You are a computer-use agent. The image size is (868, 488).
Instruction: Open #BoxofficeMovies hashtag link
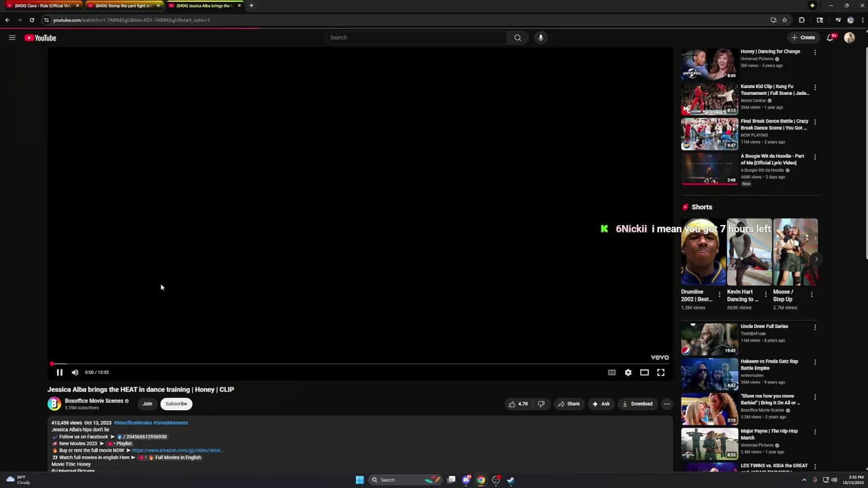(132, 423)
